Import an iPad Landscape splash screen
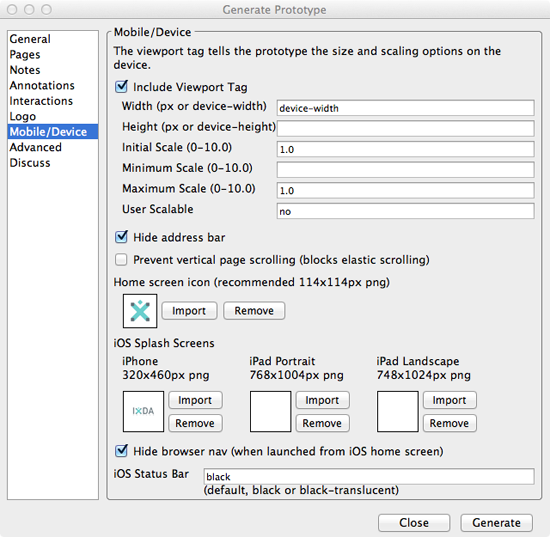 (x=450, y=400)
